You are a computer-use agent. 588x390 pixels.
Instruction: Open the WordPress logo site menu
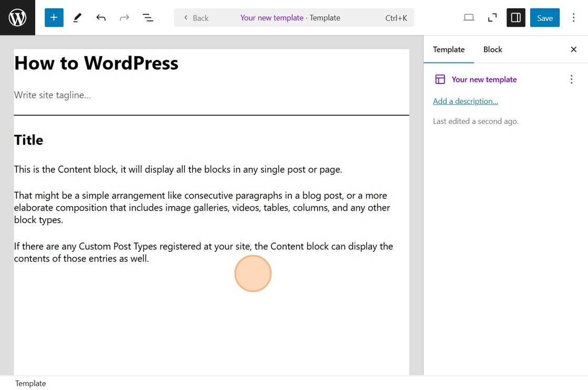click(x=18, y=18)
